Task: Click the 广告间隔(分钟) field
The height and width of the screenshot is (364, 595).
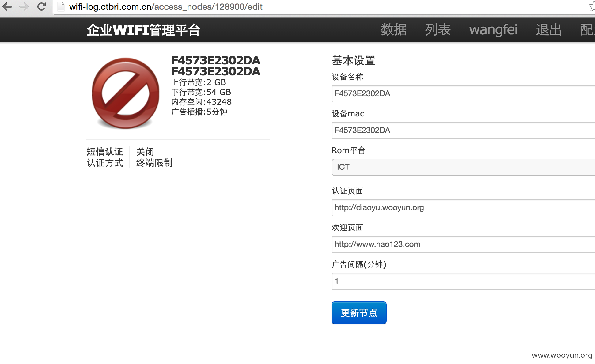Action: [x=463, y=281]
